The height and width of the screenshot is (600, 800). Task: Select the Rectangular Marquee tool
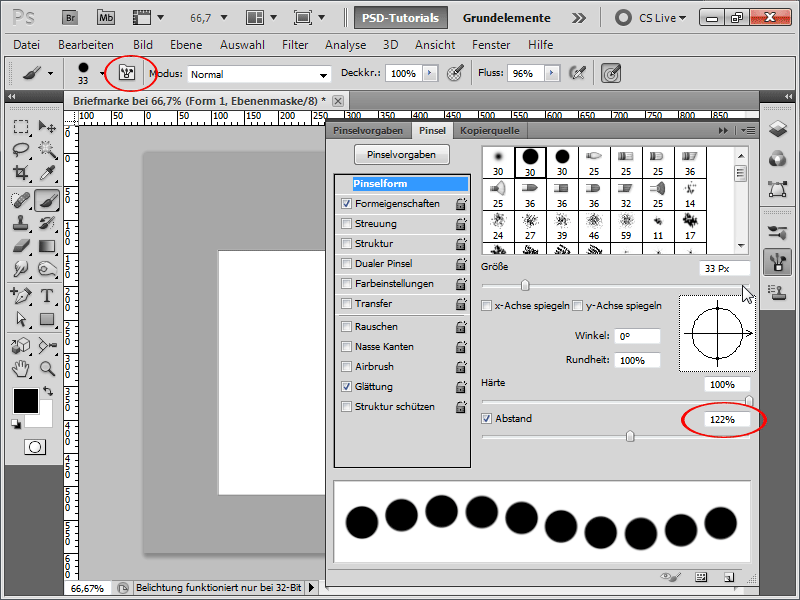[x=21, y=127]
